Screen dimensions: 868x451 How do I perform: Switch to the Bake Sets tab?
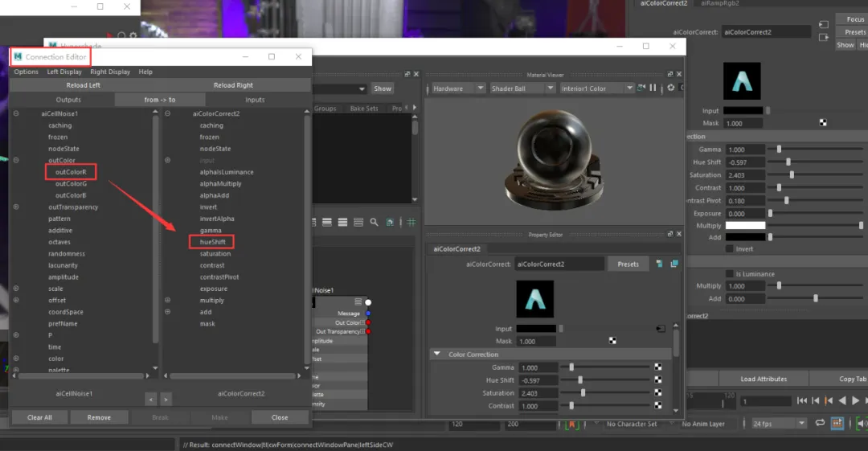[364, 109]
